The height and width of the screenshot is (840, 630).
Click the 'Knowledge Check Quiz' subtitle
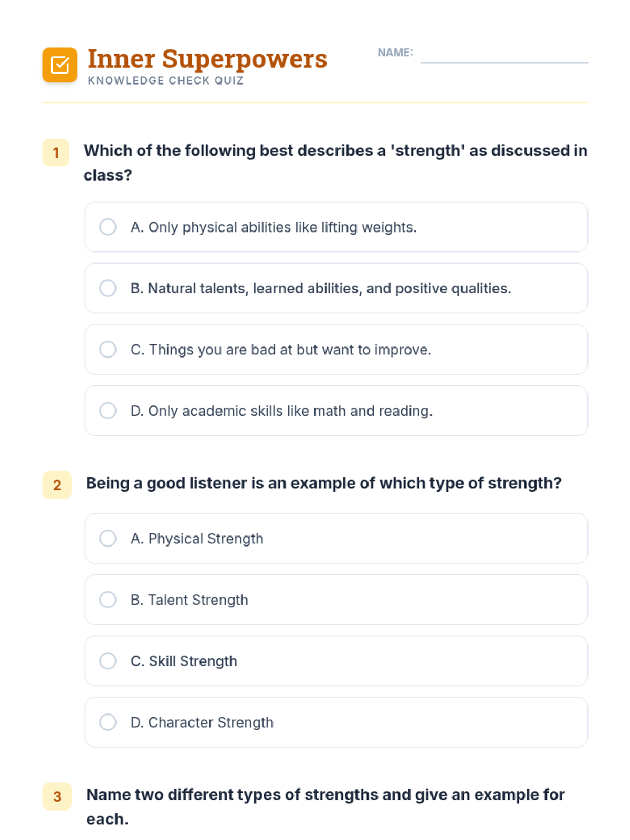(x=165, y=81)
